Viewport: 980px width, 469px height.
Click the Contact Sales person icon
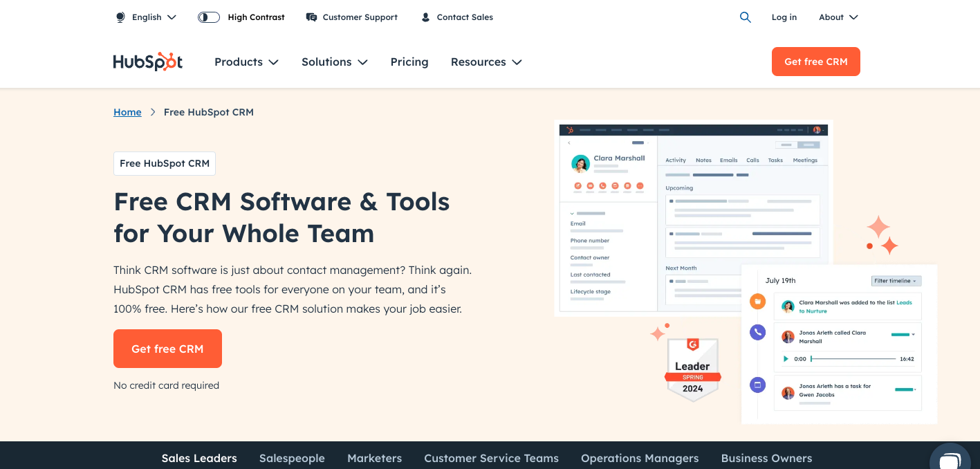tap(425, 17)
